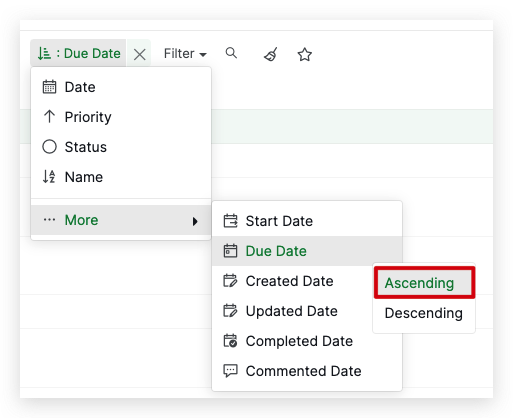Click the star favorite icon

[x=305, y=54]
